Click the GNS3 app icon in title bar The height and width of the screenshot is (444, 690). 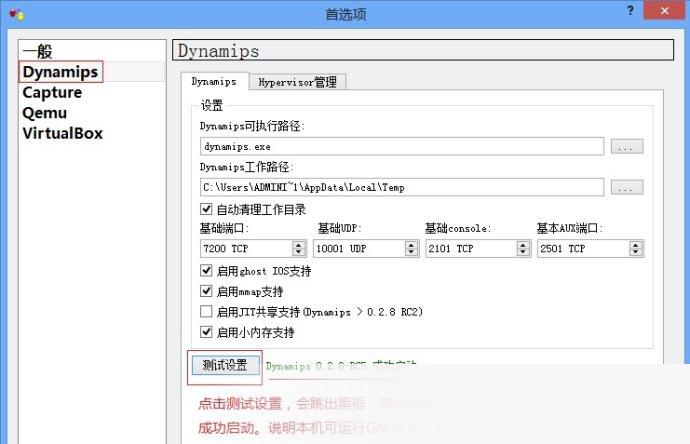coord(17,14)
